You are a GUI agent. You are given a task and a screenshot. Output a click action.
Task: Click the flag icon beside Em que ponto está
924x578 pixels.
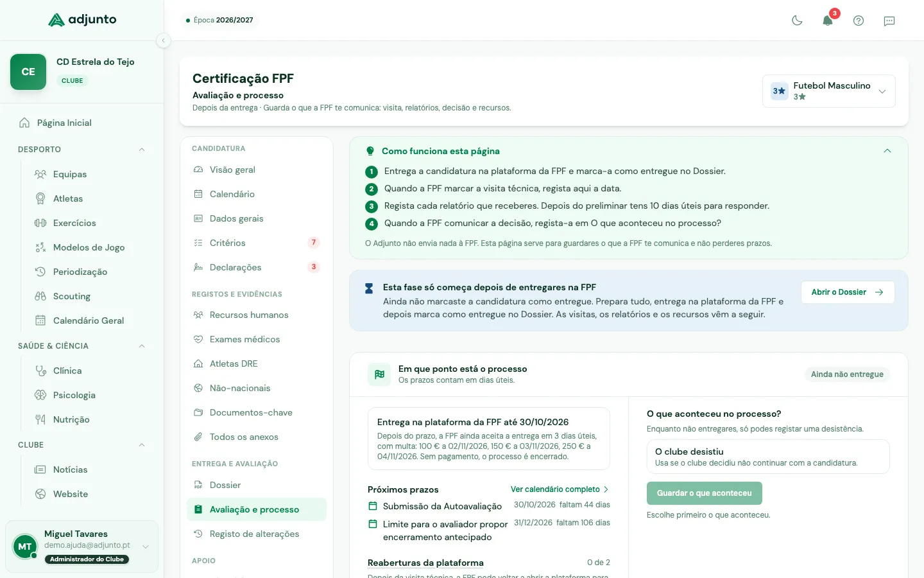(x=379, y=374)
